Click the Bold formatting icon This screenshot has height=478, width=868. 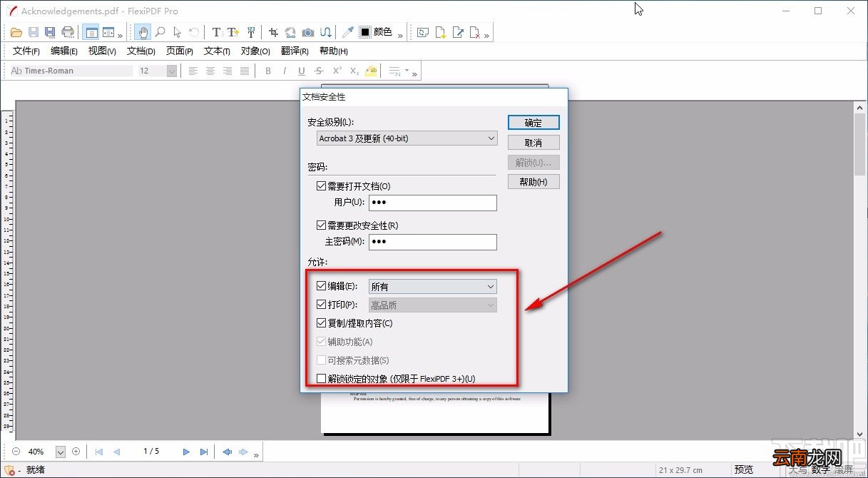click(268, 71)
